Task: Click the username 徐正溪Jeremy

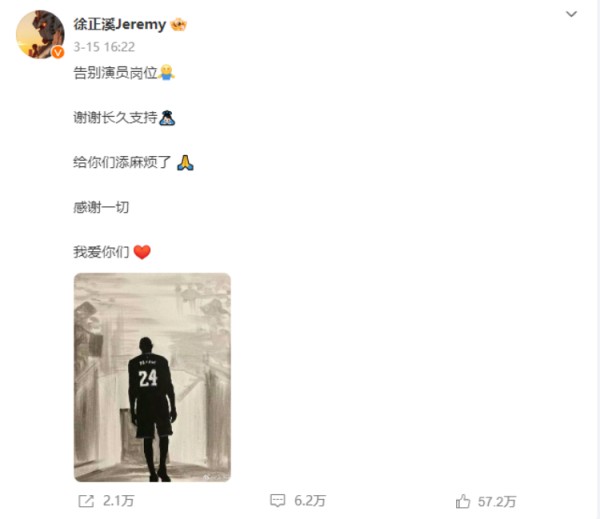Action: [x=120, y=24]
